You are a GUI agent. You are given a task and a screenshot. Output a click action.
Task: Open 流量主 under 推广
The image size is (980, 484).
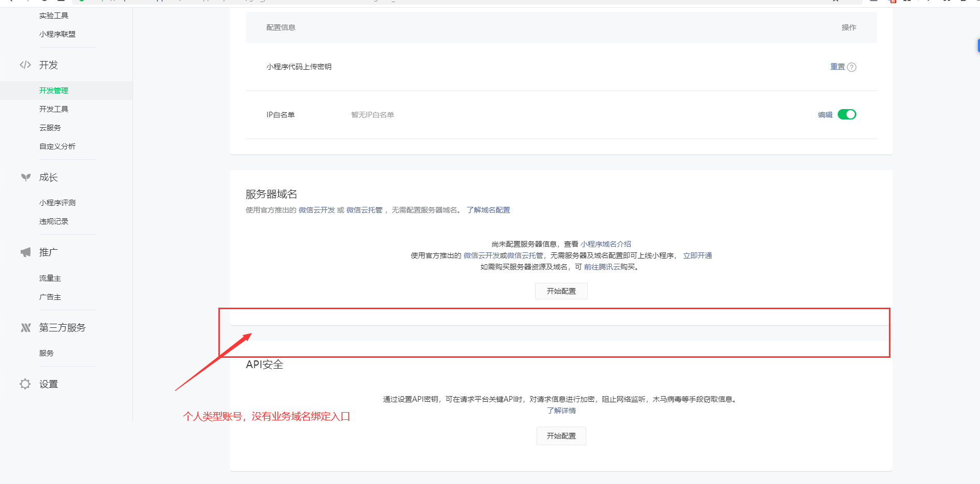(50, 278)
